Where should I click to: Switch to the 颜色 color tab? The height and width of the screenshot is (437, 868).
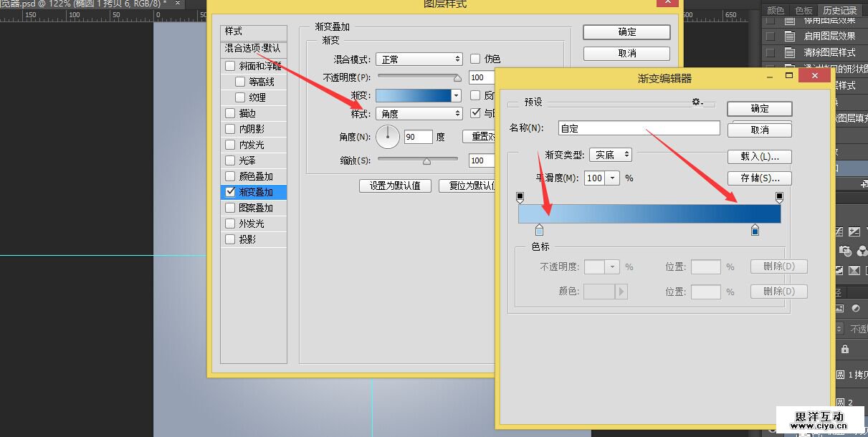776,10
